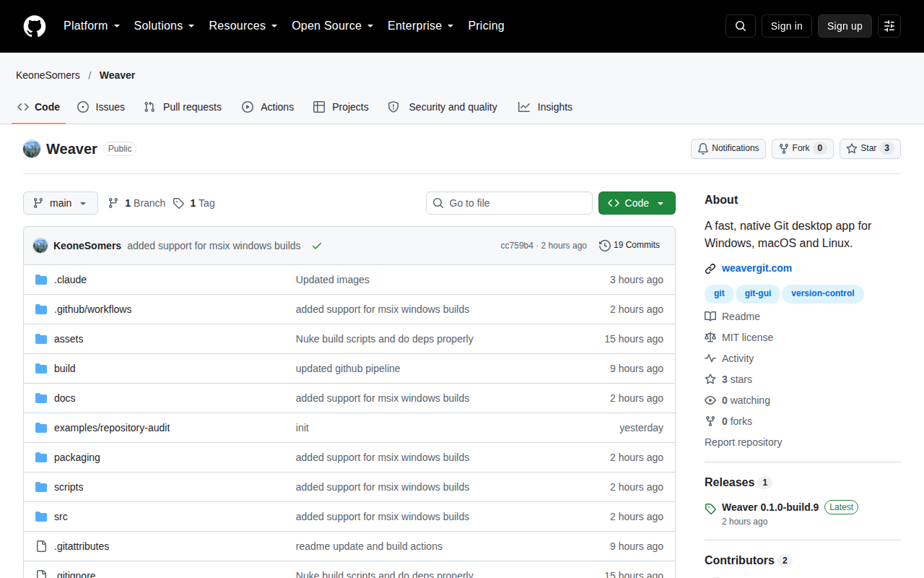Click the 1 Tag icon
This screenshot has width=924, height=578.
click(x=178, y=203)
